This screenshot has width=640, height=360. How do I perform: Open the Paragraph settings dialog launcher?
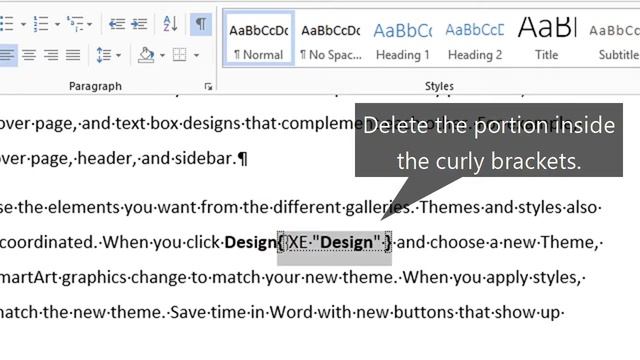pos(208,86)
